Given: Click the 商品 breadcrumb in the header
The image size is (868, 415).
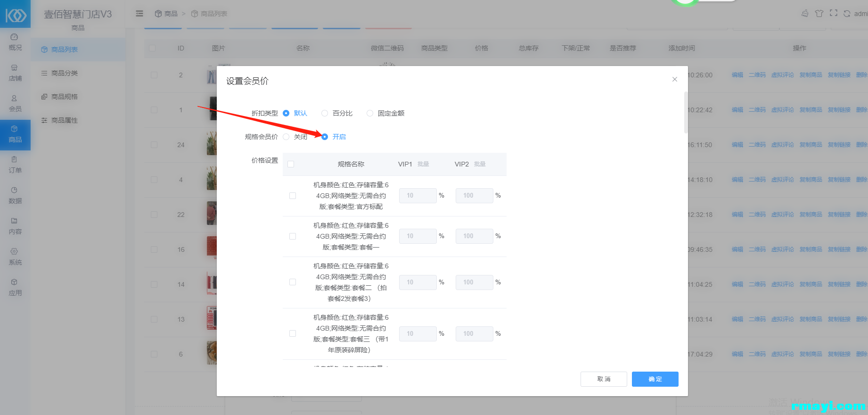Looking at the screenshot, I should point(166,14).
